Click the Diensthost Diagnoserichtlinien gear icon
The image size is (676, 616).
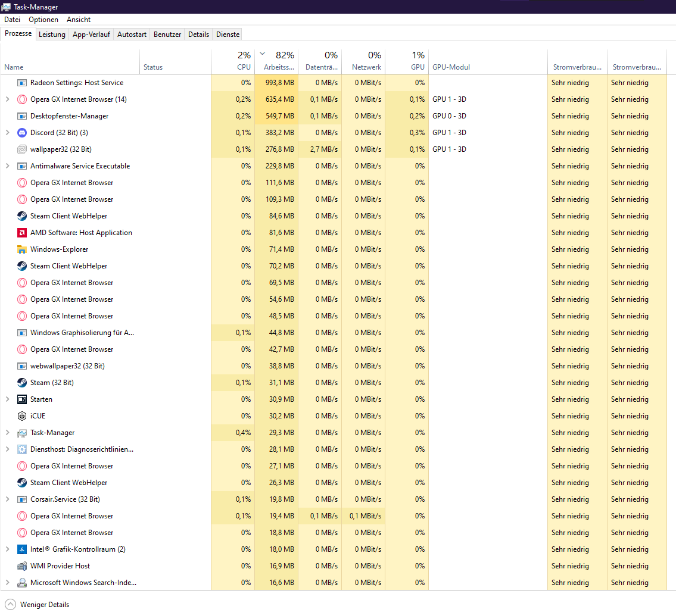22,450
